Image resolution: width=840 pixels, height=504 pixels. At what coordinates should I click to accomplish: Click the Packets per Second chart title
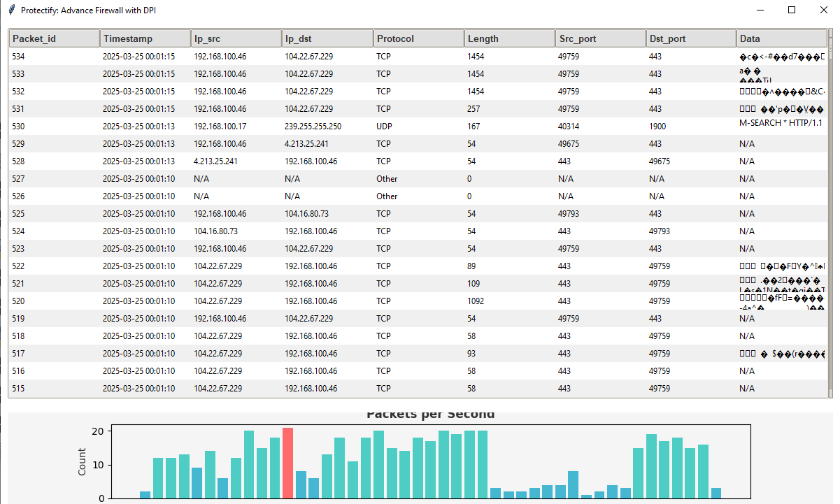[430, 415]
